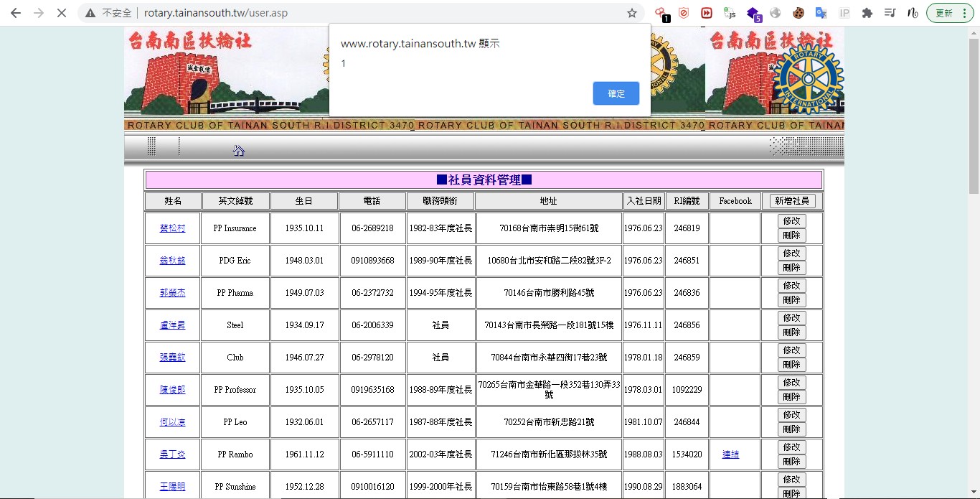Click 刪除 in the PDG Eric row
The image size is (980, 499).
click(792, 268)
